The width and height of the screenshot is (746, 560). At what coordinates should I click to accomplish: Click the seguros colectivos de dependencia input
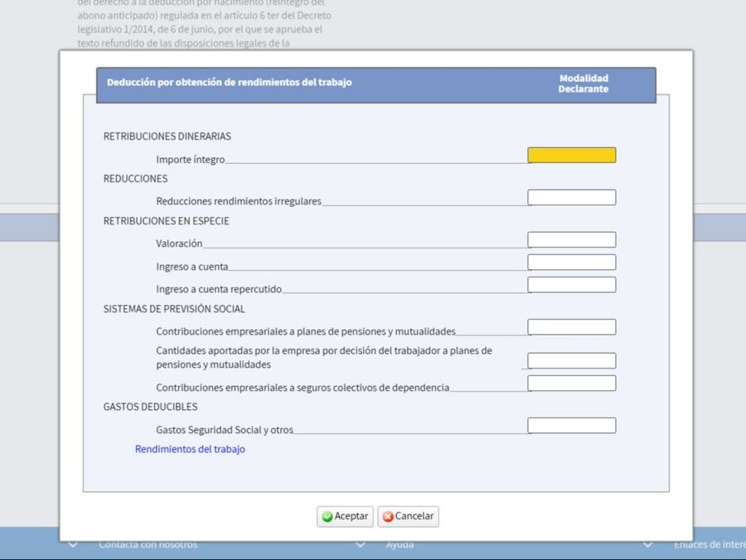(x=571, y=383)
